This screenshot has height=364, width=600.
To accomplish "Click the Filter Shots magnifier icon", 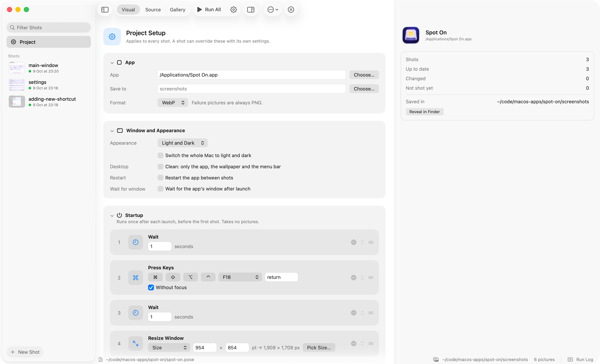I will (x=12, y=27).
